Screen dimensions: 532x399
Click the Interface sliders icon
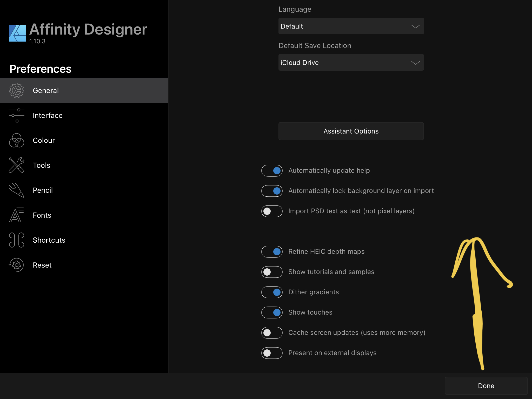[x=17, y=115]
